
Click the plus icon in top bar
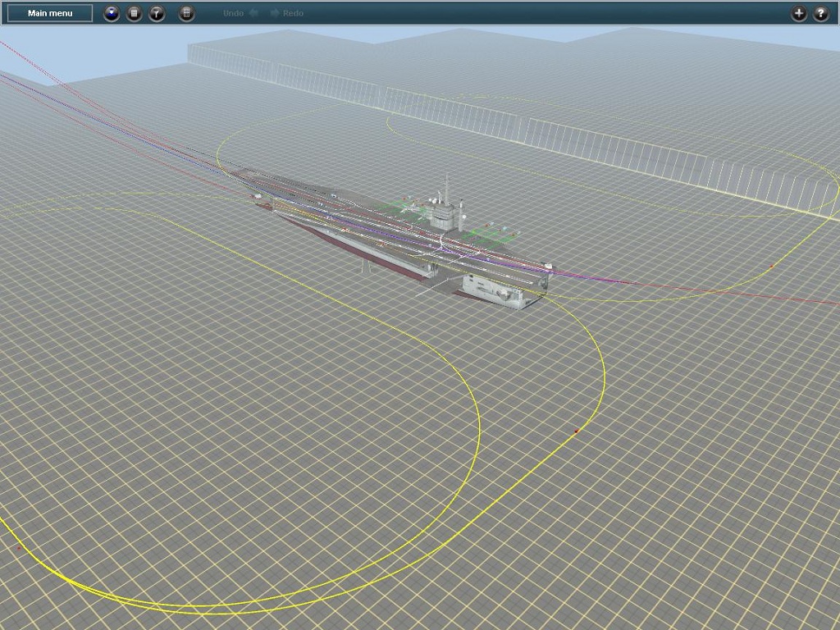pos(799,13)
